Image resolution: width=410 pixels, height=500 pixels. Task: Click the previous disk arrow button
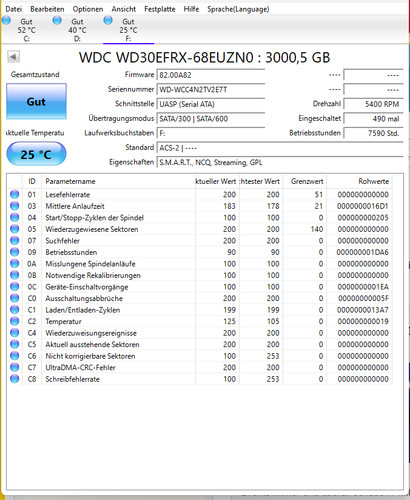coord(13,57)
